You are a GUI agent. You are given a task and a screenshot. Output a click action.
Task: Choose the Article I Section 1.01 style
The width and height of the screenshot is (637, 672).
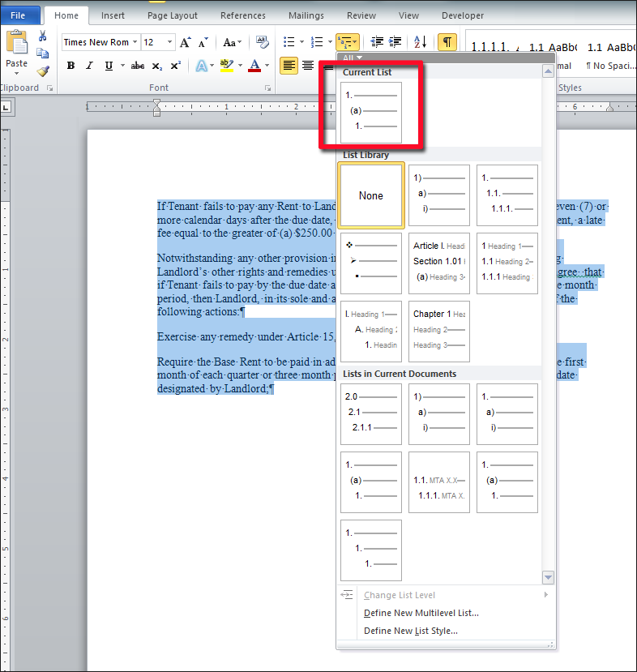pyautogui.click(x=439, y=263)
